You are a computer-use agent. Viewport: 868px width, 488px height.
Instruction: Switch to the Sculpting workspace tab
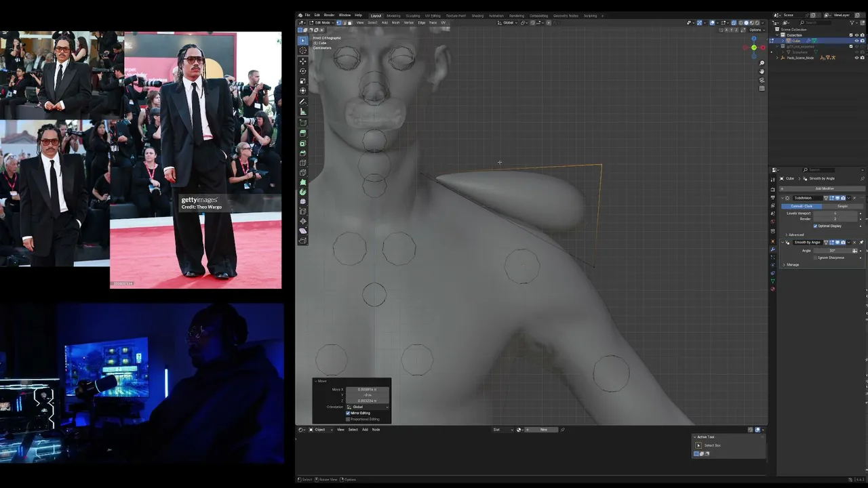click(412, 16)
